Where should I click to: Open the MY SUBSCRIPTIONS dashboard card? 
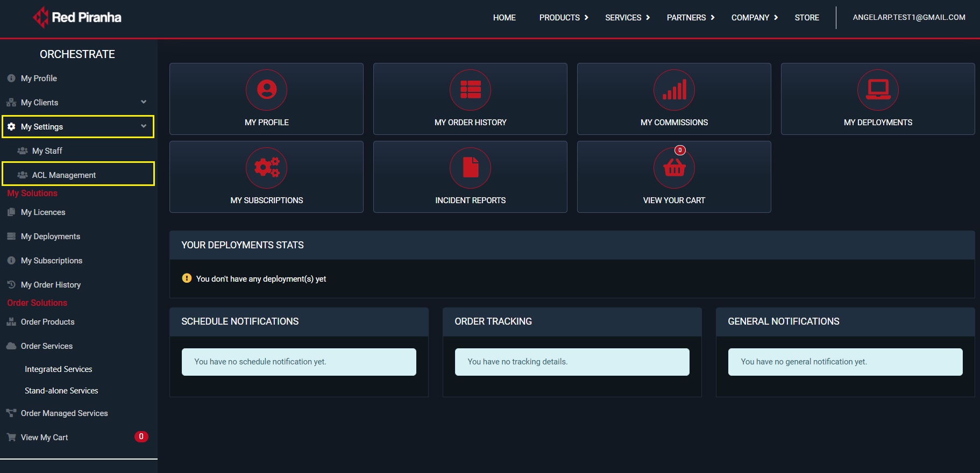pos(267,177)
